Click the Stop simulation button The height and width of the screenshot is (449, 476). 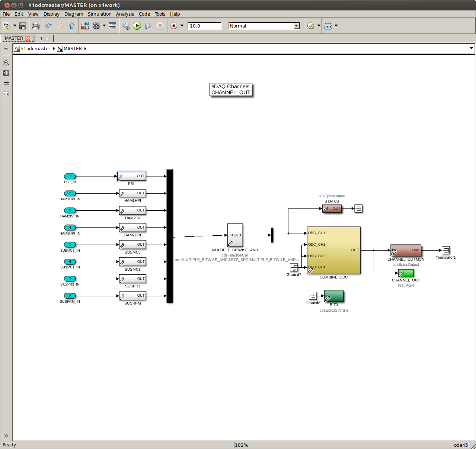point(160,26)
